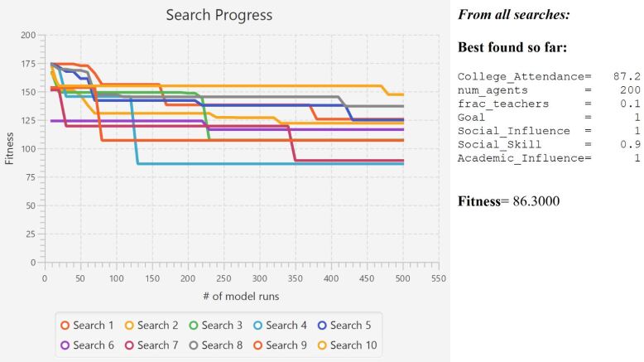Screen dimensions: 644x362
Task: Select the Search 7 legend marker circle
Action: coord(129,345)
